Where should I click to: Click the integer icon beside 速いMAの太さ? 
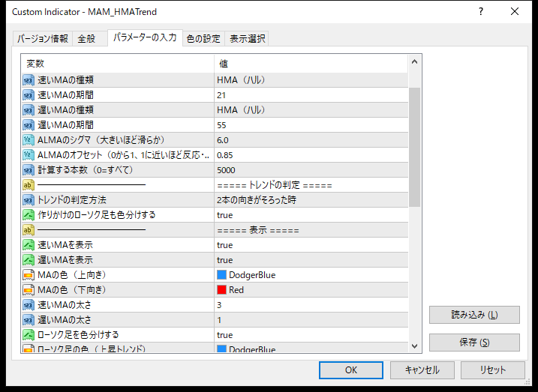(x=29, y=305)
